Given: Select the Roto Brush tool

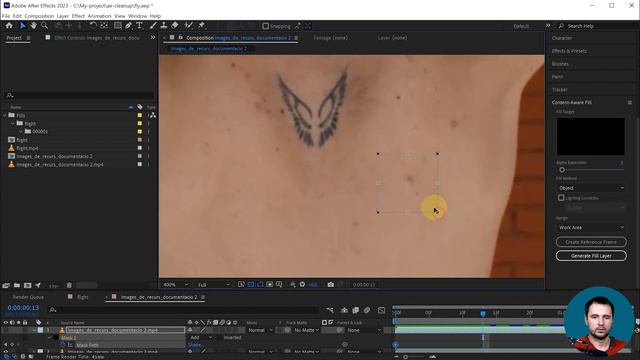Looking at the screenshot, I should point(189,25).
